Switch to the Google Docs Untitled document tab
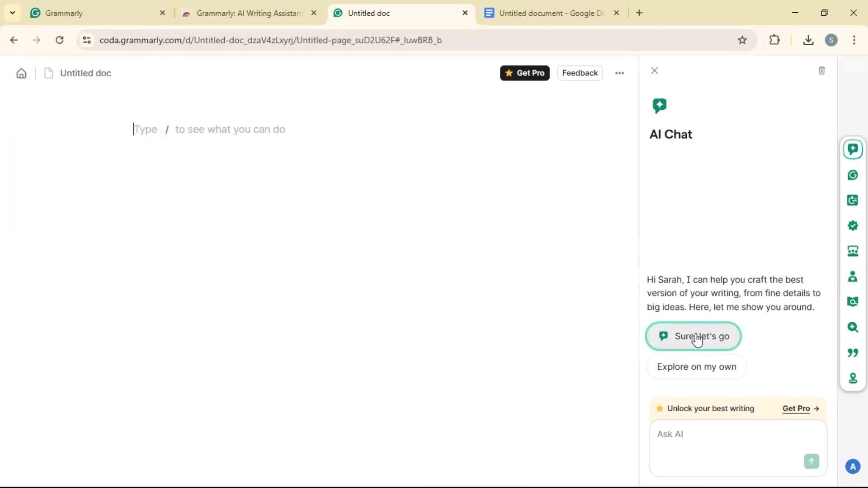 pos(551,13)
